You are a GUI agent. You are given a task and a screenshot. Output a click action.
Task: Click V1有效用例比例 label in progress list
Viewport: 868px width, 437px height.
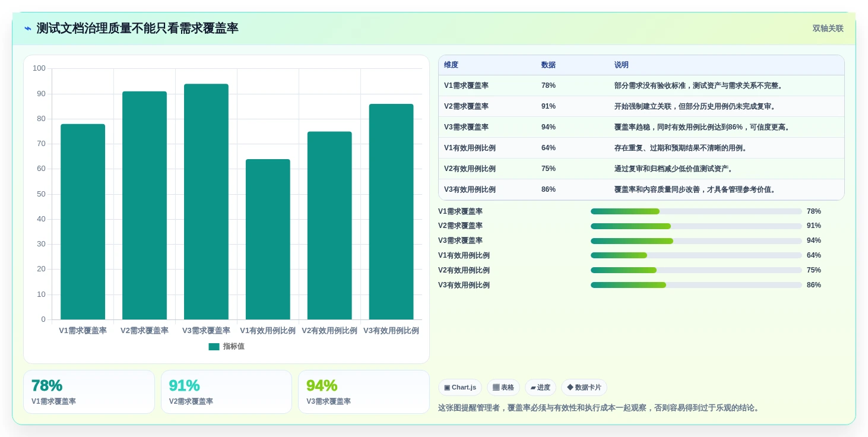tap(464, 255)
